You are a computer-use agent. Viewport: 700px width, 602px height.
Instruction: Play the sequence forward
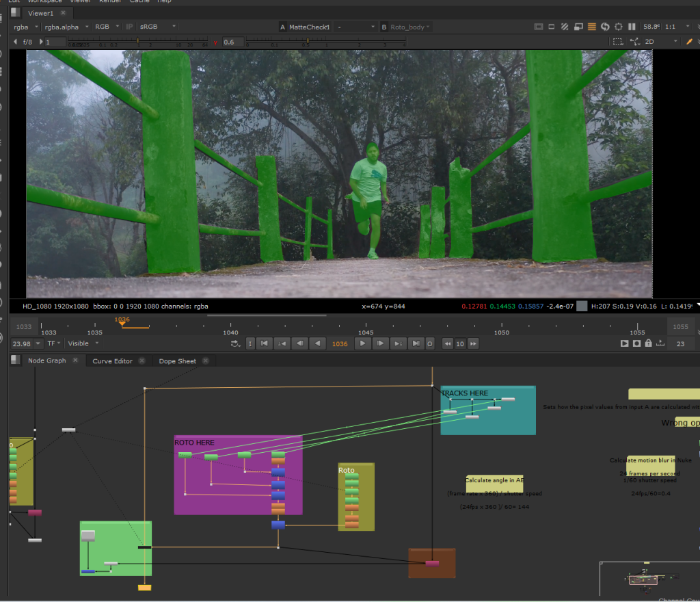coord(362,343)
